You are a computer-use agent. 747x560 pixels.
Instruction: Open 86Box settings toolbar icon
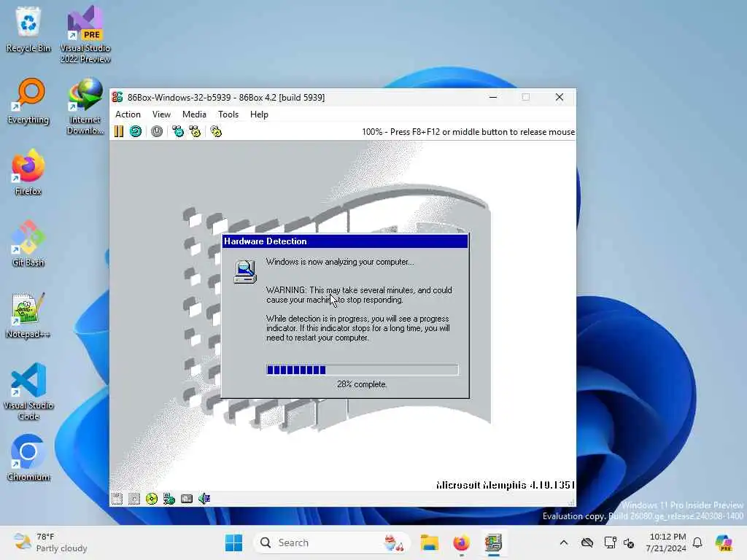coord(216,131)
